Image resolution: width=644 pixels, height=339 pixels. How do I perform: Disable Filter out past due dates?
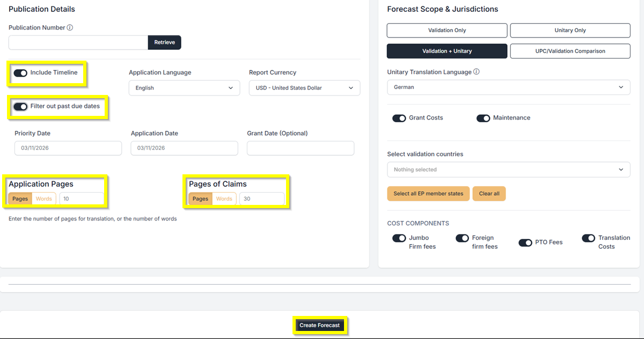click(x=20, y=107)
